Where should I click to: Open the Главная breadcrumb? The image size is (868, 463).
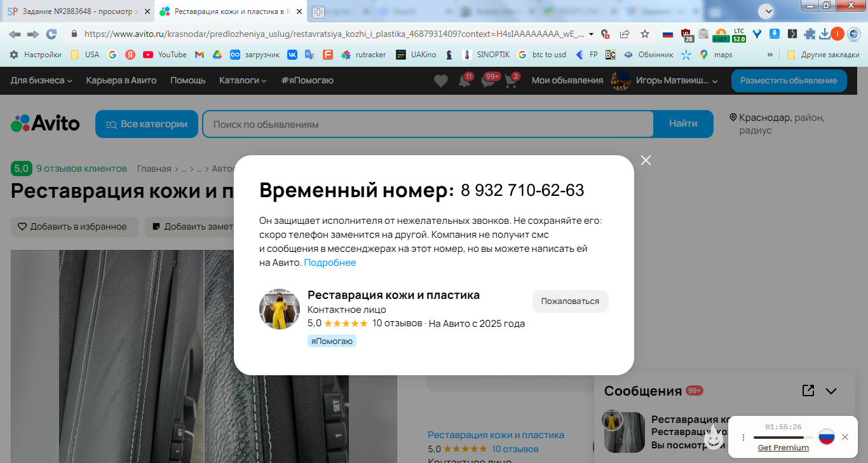(154, 169)
